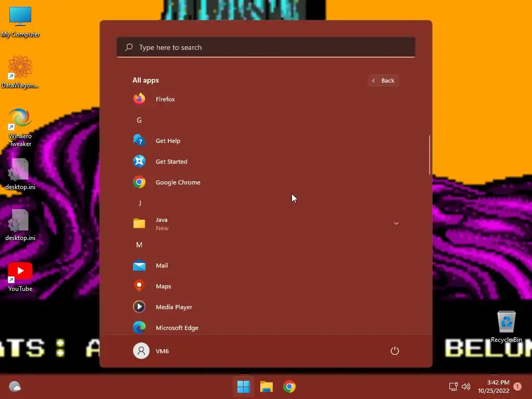Click the search magnifier icon
Viewport: 532px width, 399px height.
(129, 47)
